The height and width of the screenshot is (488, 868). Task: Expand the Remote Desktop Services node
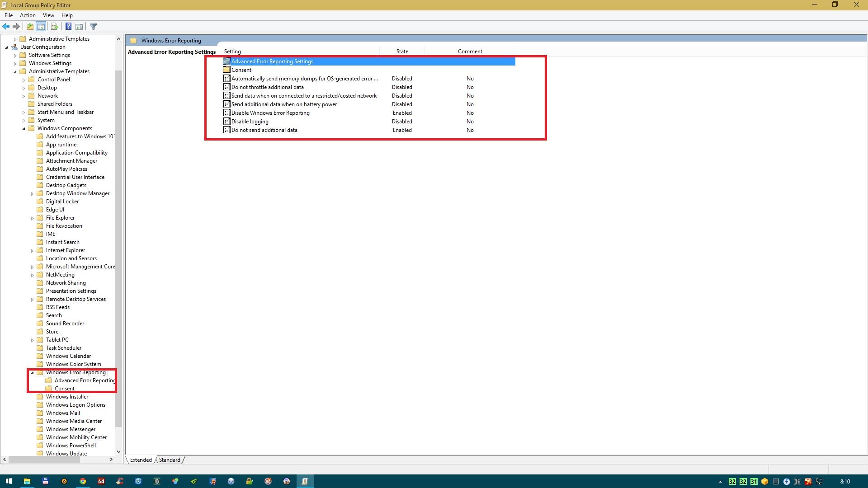coord(32,300)
